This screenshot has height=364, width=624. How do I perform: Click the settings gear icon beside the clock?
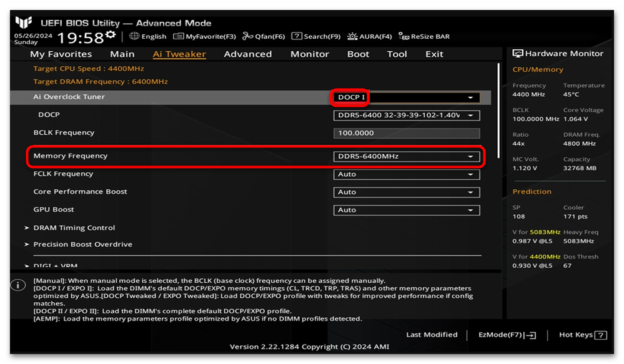(111, 34)
